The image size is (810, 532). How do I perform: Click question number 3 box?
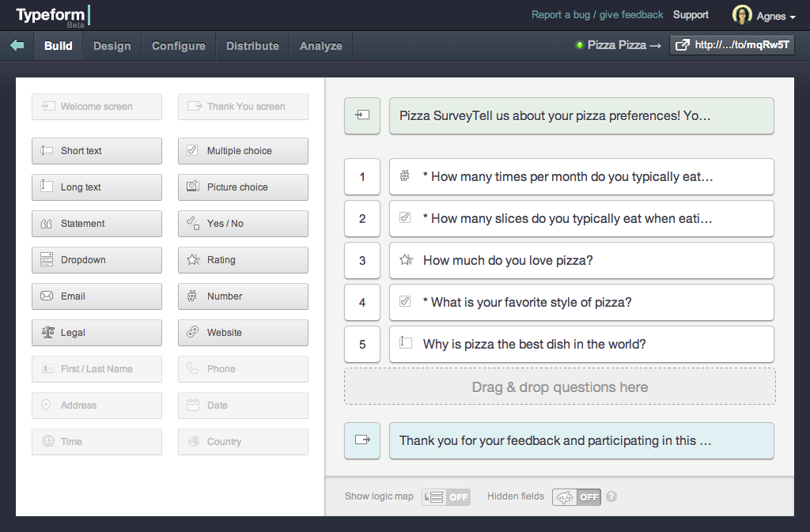(x=362, y=260)
